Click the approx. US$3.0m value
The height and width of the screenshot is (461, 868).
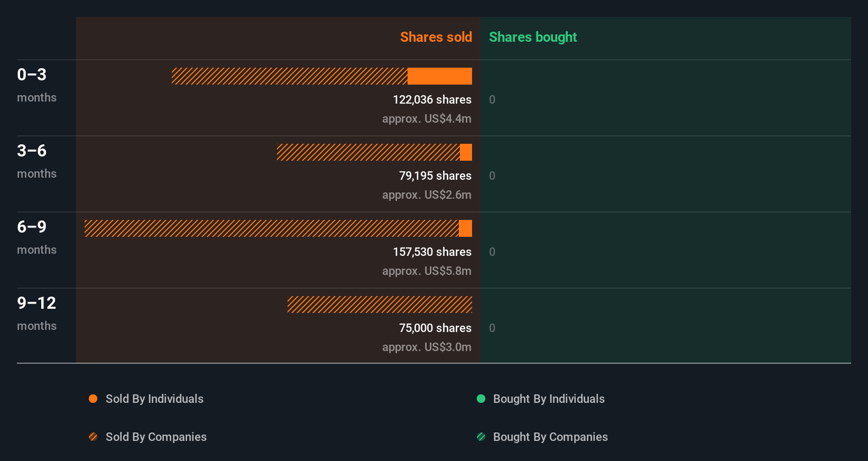427,347
